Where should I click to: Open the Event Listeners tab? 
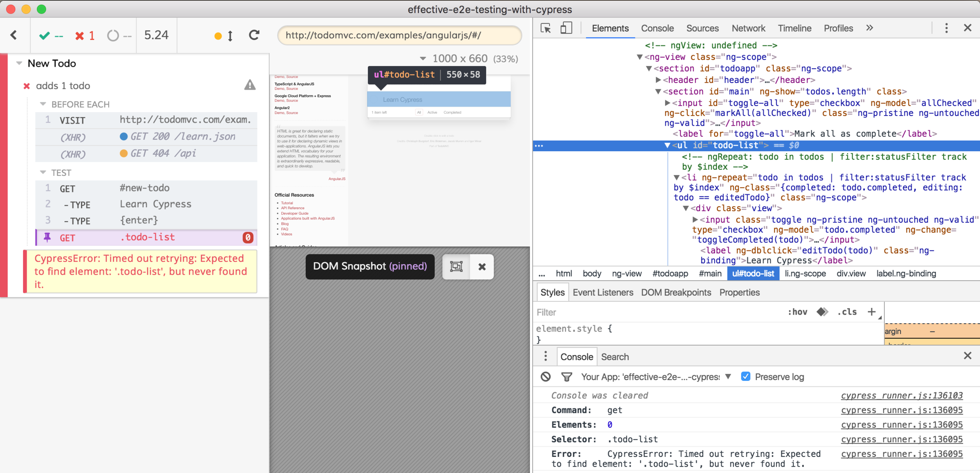pos(603,292)
